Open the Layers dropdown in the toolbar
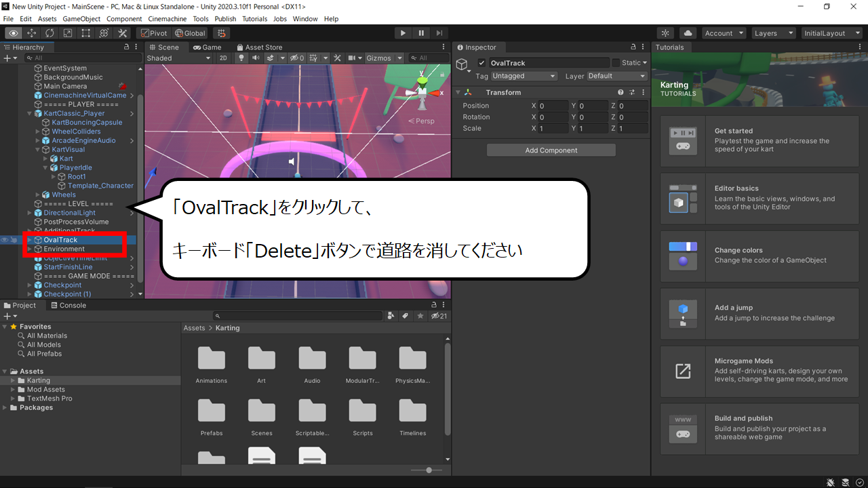Screen dimensions: 868x488 tap(772, 33)
